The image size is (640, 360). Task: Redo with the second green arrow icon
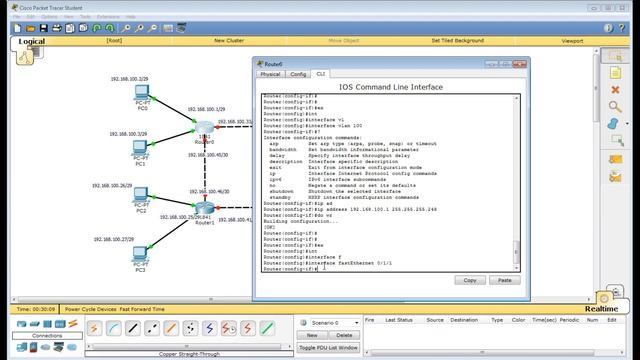[x=110, y=28]
